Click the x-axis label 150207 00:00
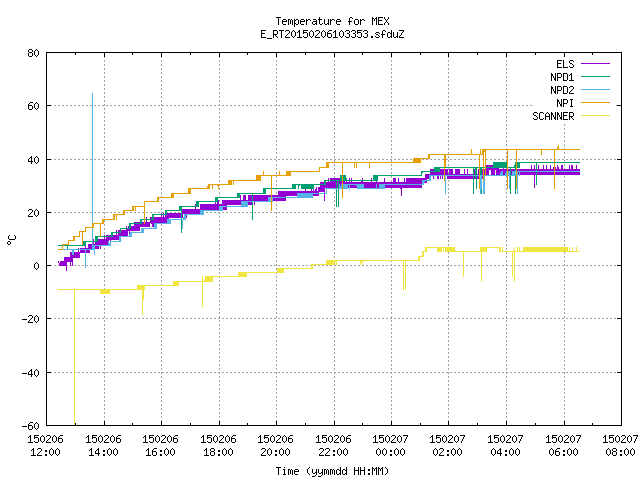 point(391,446)
